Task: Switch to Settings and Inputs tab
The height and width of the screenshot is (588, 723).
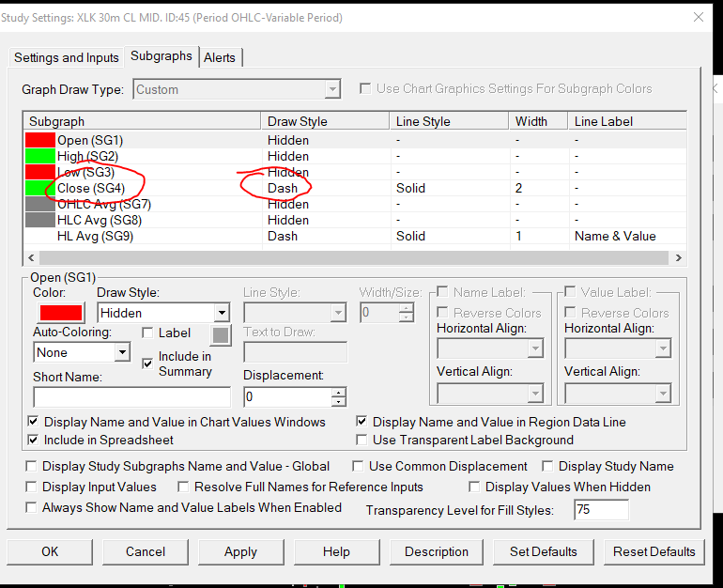Action: [67, 57]
